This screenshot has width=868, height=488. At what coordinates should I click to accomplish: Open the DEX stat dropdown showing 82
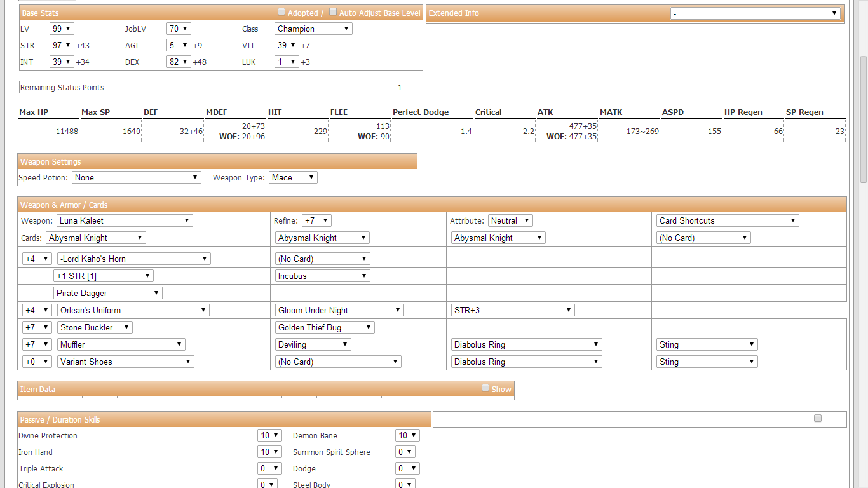click(x=179, y=62)
